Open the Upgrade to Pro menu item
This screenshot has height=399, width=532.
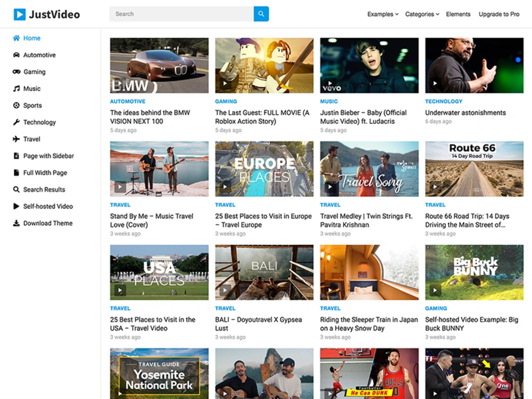pos(499,14)
